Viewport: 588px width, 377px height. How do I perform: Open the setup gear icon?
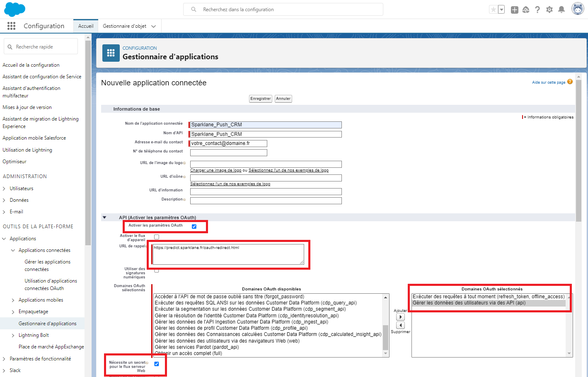(549, 10)
